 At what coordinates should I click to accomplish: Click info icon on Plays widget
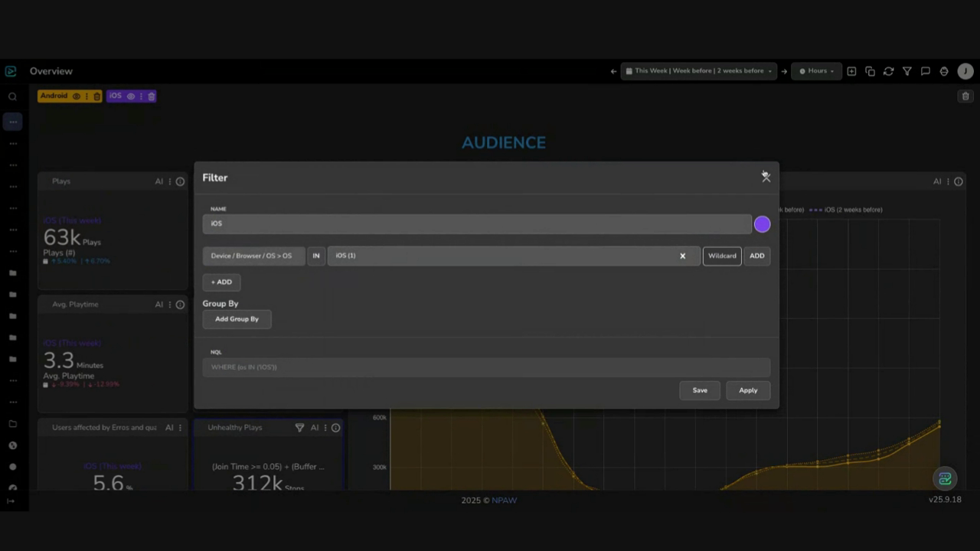(181, 181)
